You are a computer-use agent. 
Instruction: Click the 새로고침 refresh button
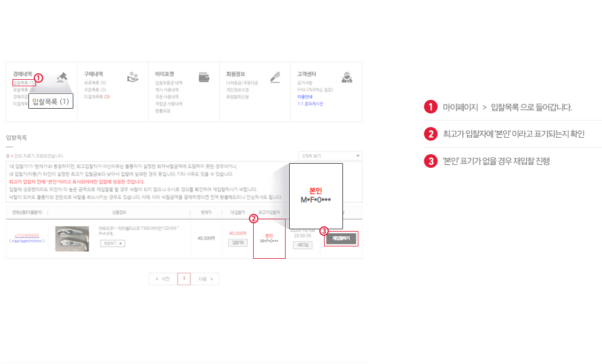303,244
